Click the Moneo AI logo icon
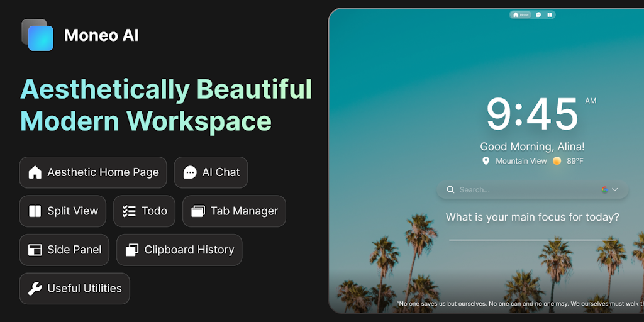The image size is (644, 322). [37, 35]
